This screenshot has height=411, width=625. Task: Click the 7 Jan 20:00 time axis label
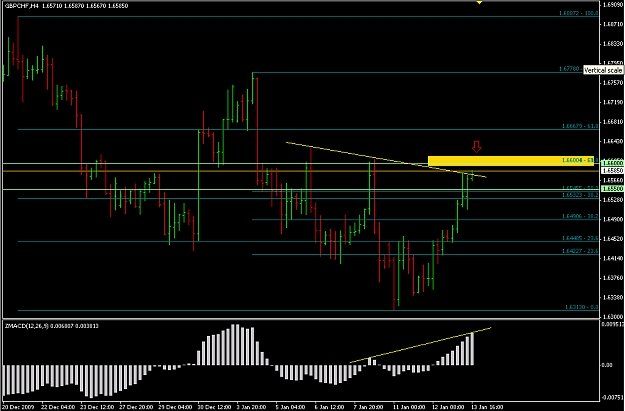coord(369,407)
